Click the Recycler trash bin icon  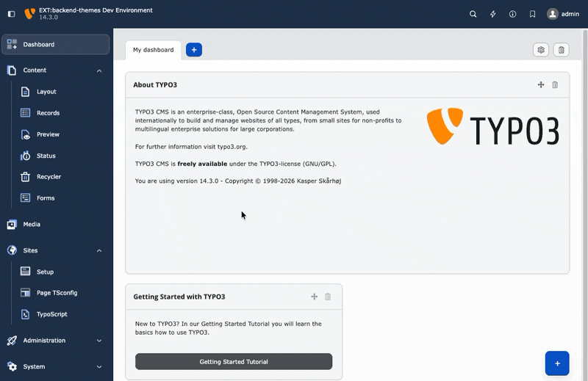pyautogui.click(x=25, y=176)
